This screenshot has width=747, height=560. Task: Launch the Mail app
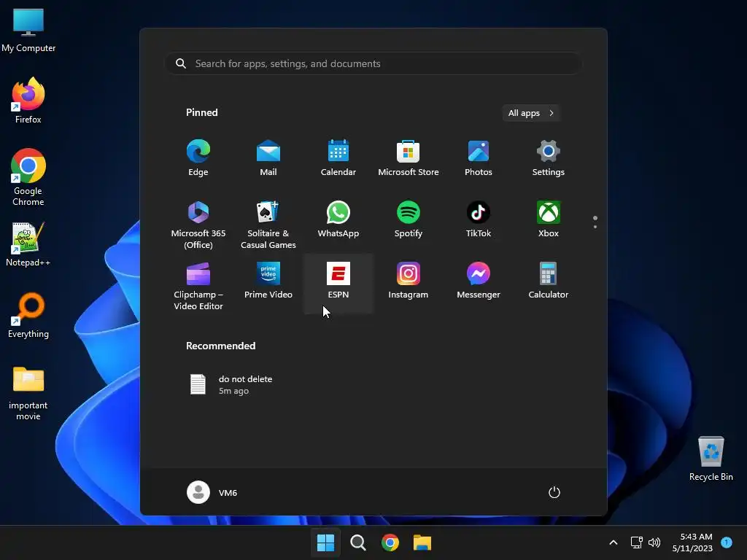(x=268, y=158)
